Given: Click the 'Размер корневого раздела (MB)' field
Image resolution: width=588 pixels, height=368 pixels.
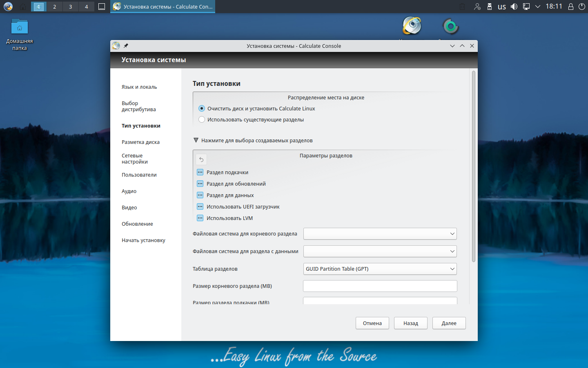Looking at the screenshot, I should [x=380, y=286].
